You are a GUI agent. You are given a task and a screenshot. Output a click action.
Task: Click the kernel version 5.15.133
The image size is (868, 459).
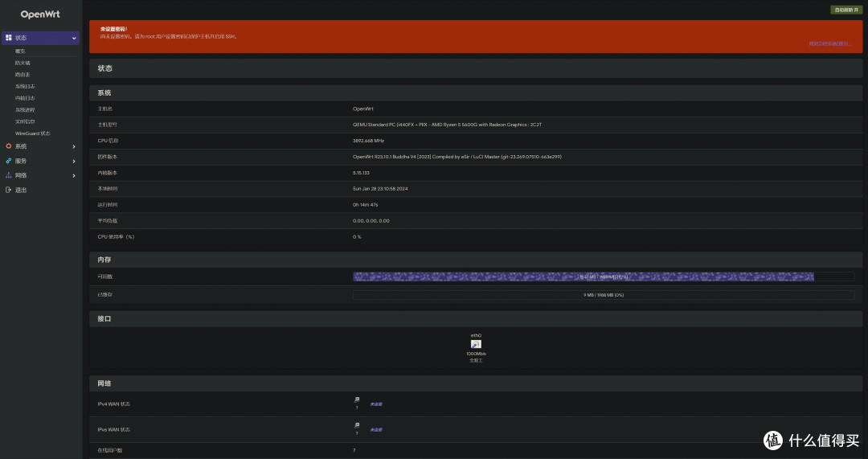[361, 173]
